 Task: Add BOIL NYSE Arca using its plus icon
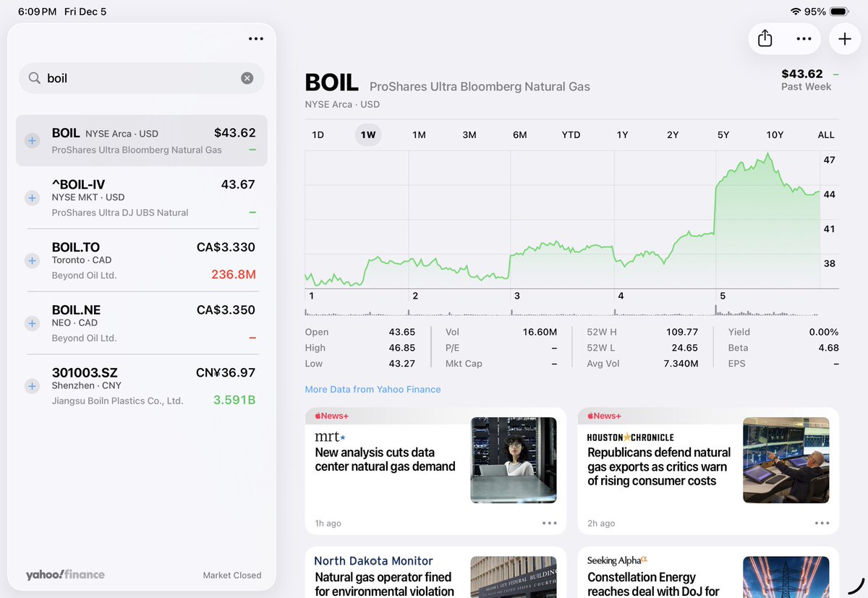(32, 141)
